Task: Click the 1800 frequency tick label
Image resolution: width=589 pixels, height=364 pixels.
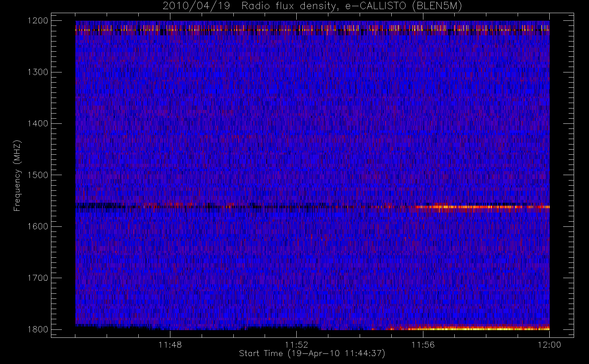Action: coord(38,329)
